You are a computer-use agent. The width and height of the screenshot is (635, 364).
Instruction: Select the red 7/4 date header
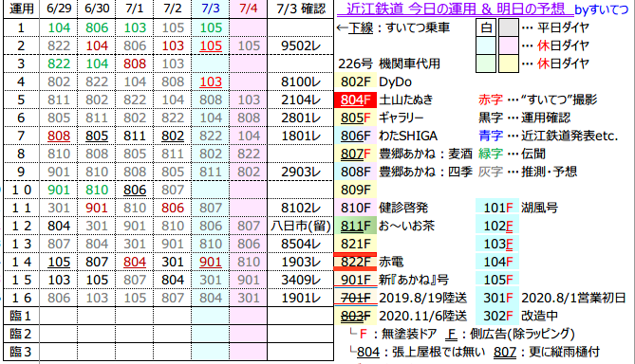tap(249, 9)
